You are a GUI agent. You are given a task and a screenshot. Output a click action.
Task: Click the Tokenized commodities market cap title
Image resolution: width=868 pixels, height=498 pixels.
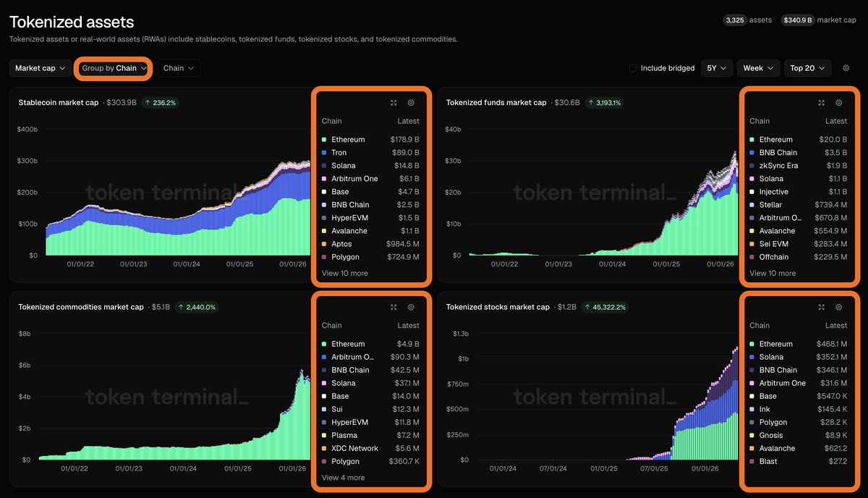[x=81, y=307]
